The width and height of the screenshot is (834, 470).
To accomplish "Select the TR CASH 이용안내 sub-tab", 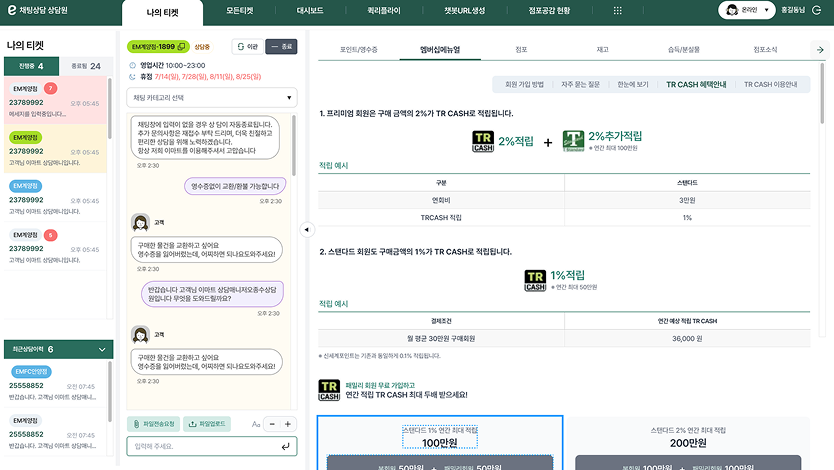I will [768, 85].
